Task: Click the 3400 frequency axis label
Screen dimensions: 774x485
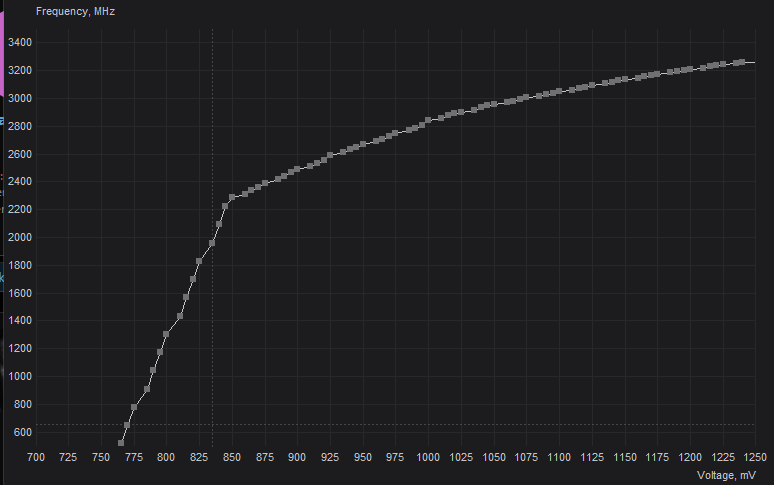Action: click(x=20, y=42)
